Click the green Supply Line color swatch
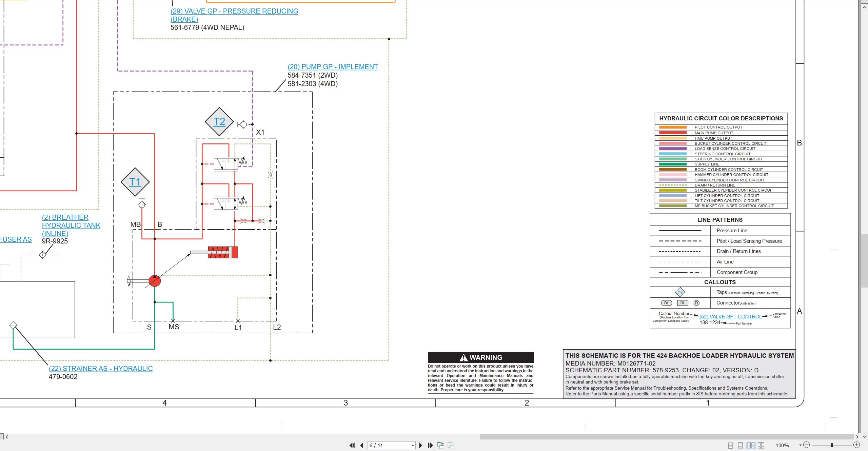 [673, 164]
